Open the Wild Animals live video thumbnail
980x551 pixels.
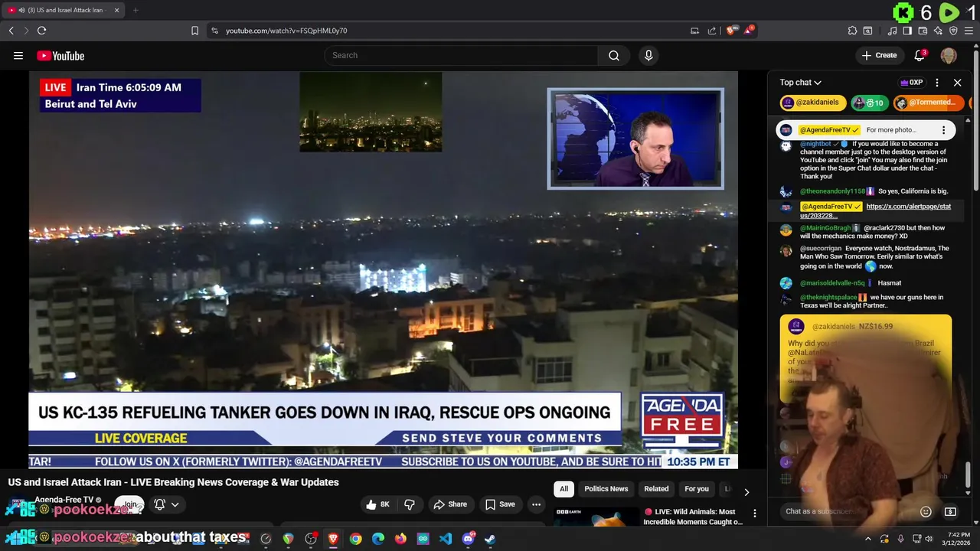click(596, 517)
